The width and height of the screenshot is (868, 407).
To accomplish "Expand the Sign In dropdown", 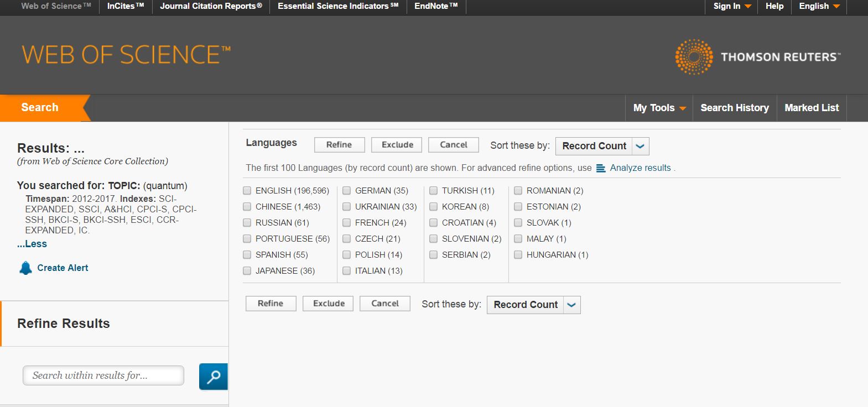I will click(732, 6).
